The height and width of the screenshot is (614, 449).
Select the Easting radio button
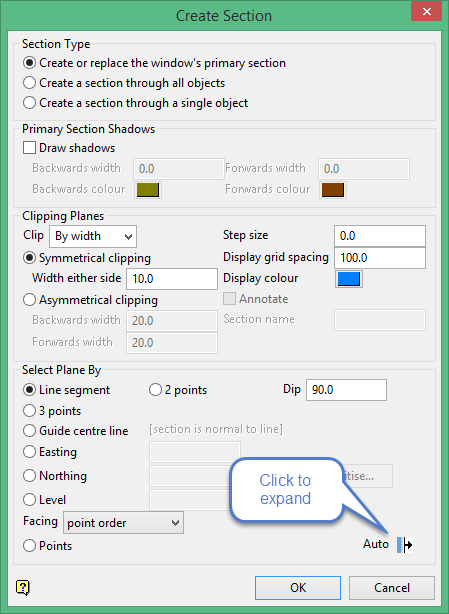click(x=29, y=451)
